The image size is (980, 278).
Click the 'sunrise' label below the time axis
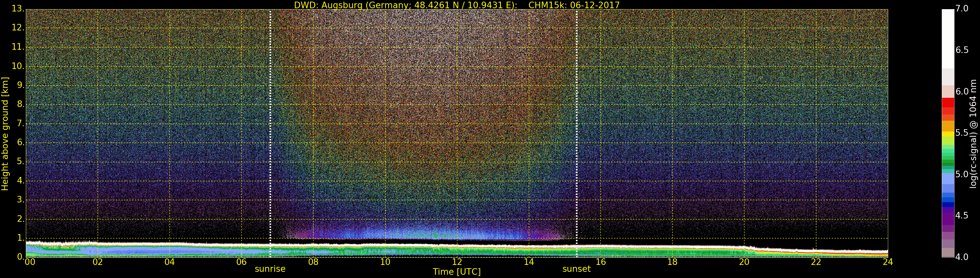click(x=270, y=269)
